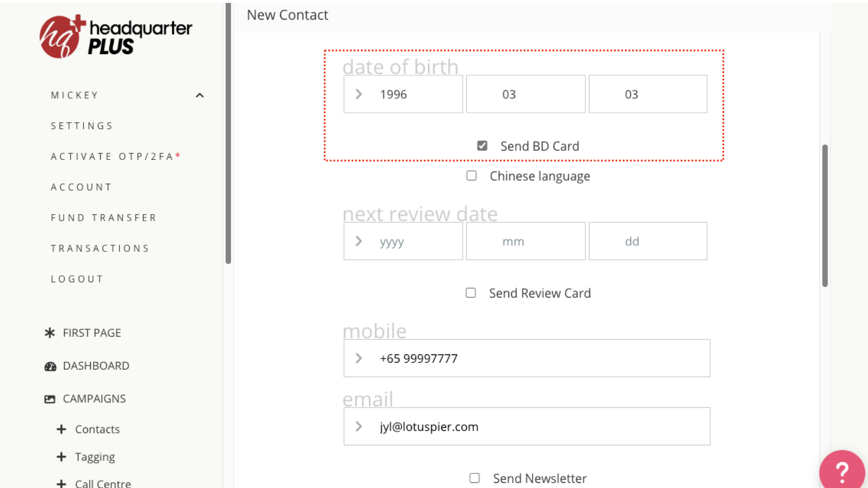Click chevron arrow in mobile field
This screenshot has width=868, height=488.
pos(359,358)
